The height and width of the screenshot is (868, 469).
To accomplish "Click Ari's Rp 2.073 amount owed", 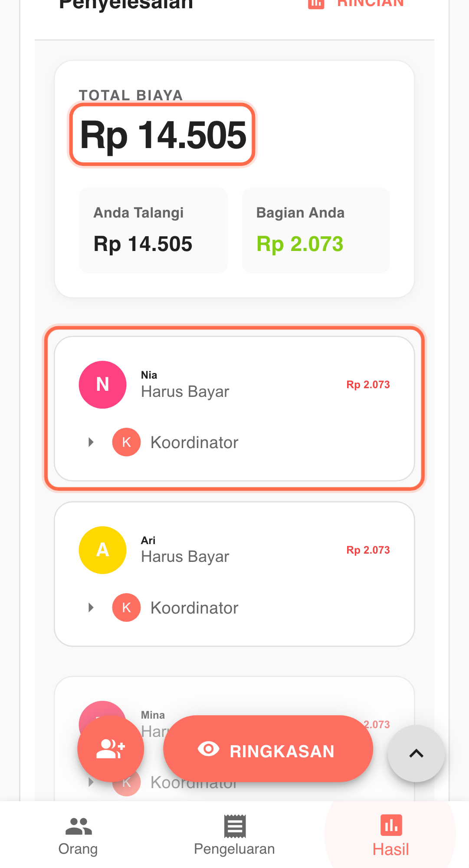I will 368,550.
